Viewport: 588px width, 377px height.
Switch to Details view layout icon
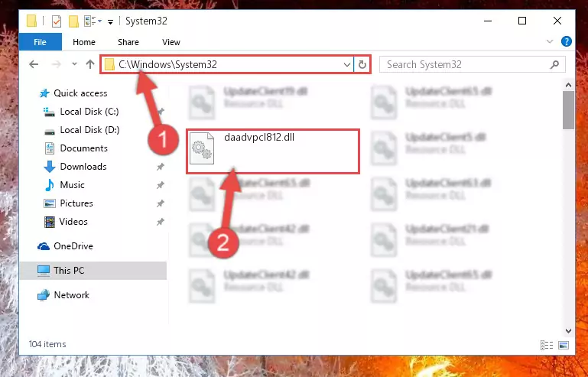[x=547, y=345]
